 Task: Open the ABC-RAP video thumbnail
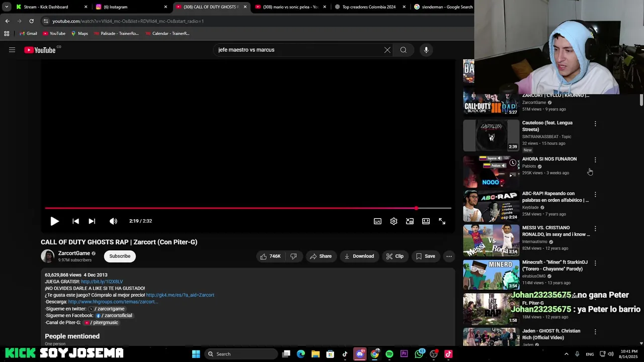pyautogui.click(x=491, y=206)
